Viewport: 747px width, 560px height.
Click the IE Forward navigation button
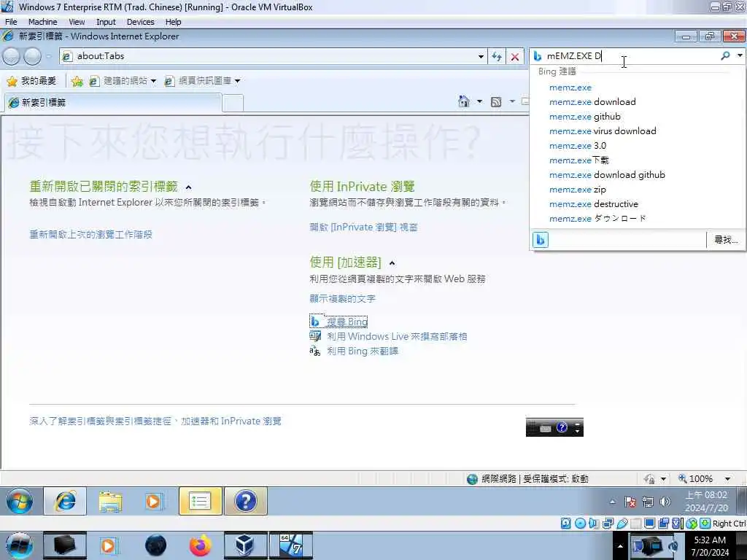[32, 57]
